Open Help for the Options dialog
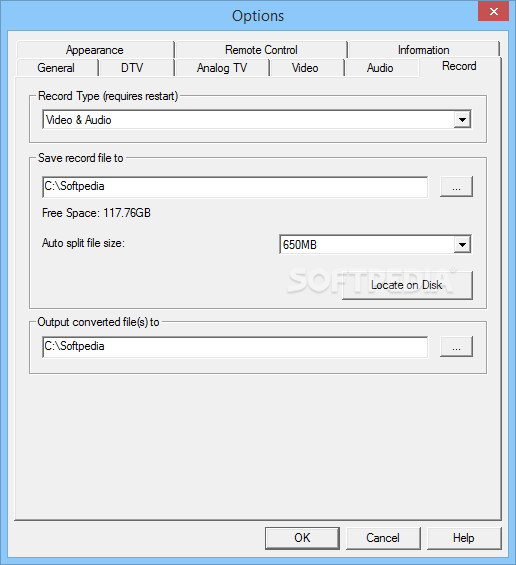 [464, 538]
